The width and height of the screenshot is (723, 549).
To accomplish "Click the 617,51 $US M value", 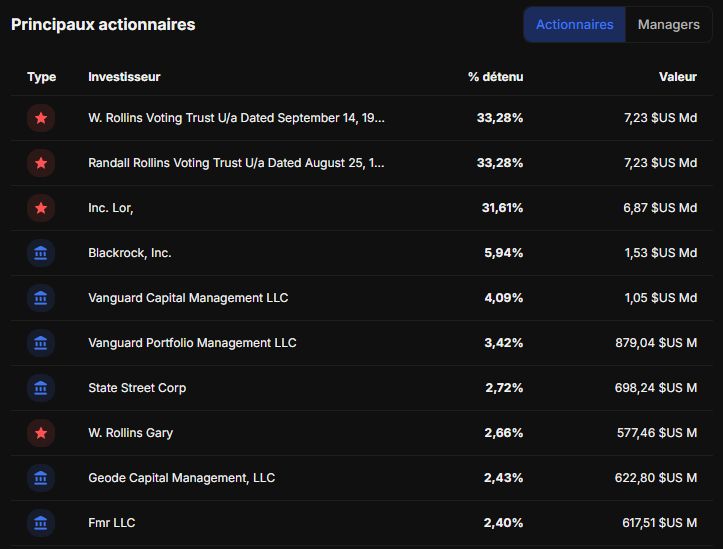I will pyautogui.click(x=659, y=523).
